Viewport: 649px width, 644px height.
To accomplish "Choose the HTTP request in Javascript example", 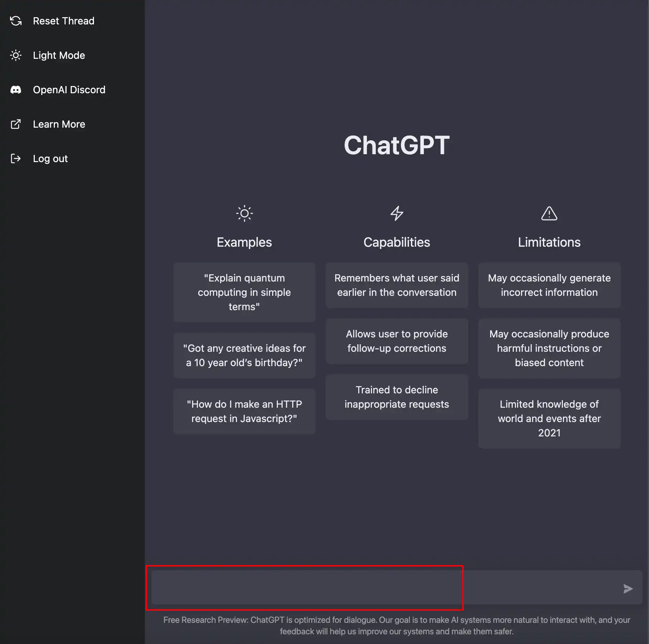I will click(x=245, y=411).
